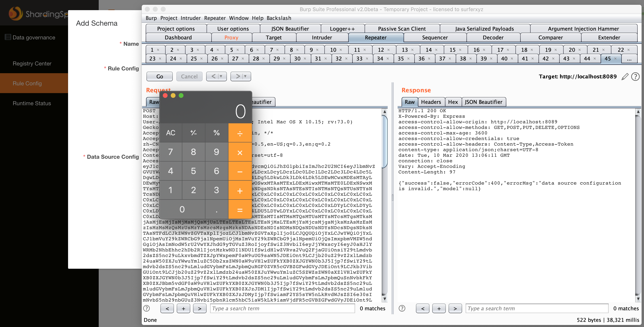
Task: Open the history forward dropdown arrow
Action: point(245,76)
